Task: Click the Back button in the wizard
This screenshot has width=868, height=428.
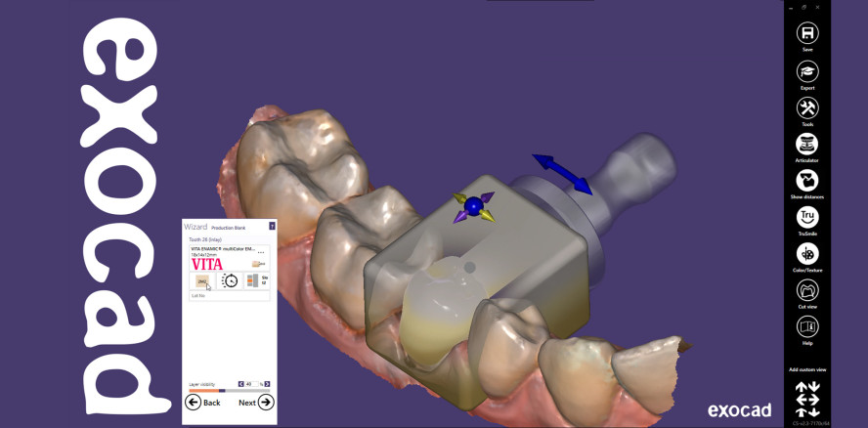Action: [203, 402]
